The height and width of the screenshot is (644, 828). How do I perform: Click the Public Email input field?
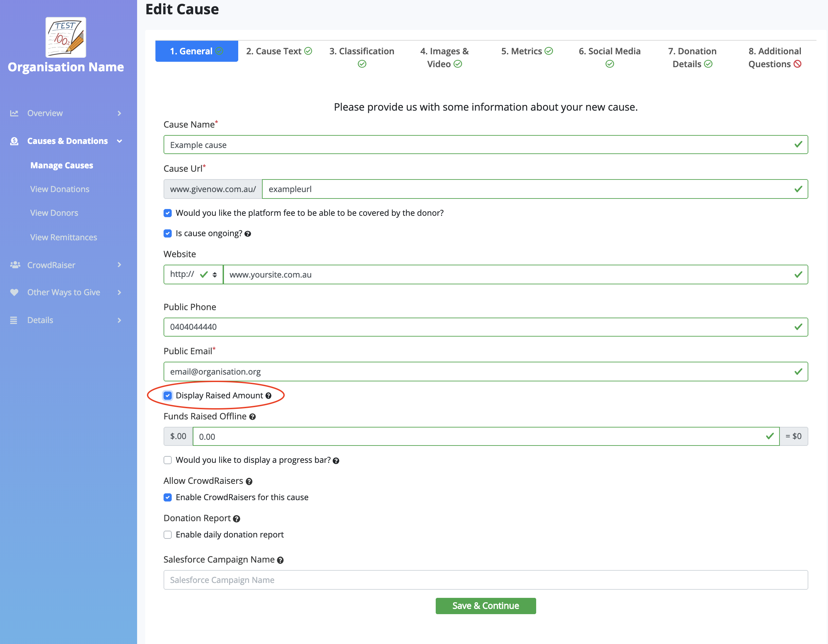[x=486, y=372]
